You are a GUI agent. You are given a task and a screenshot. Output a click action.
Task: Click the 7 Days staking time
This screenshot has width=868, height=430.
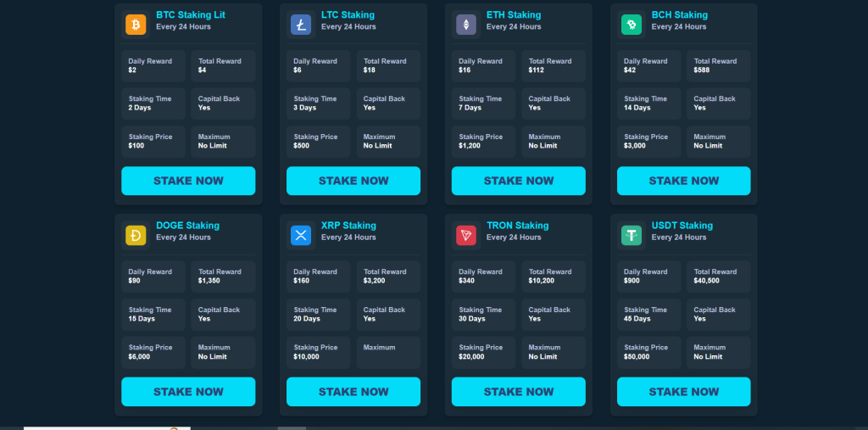tap(470, 108)
